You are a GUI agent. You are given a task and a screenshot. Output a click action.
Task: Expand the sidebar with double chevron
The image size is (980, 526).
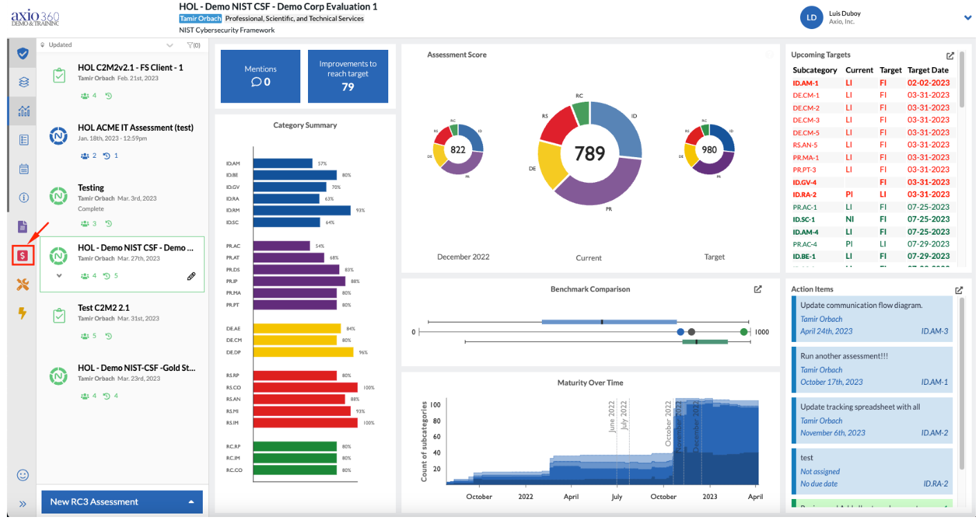[x=23, y=504]
